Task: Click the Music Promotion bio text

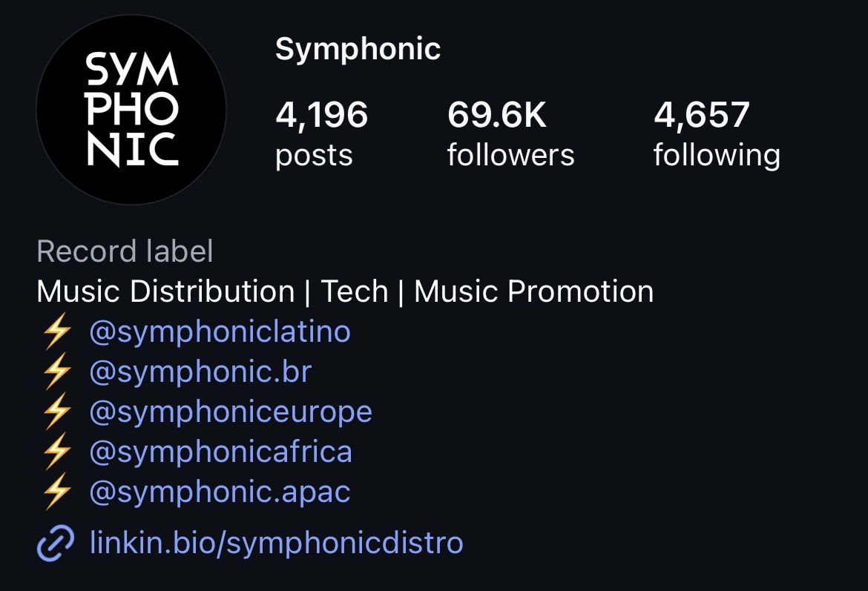Action: [x=533, y=291]
